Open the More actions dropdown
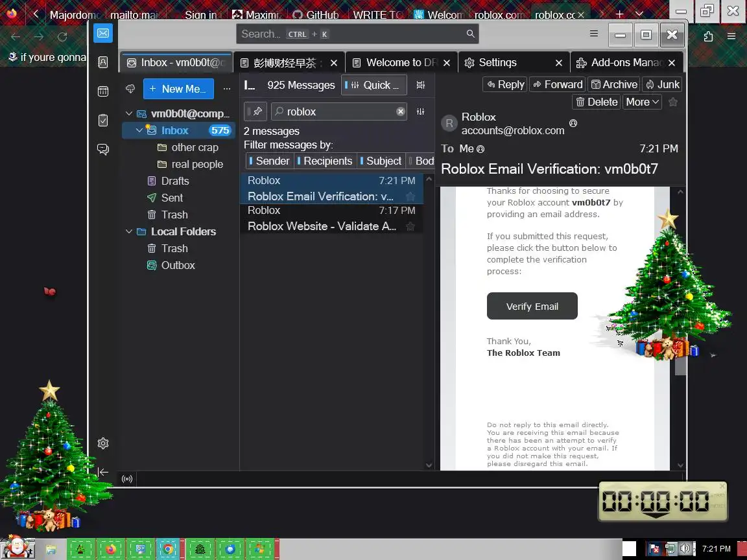The image size is (747, 560). coord(642,102)
